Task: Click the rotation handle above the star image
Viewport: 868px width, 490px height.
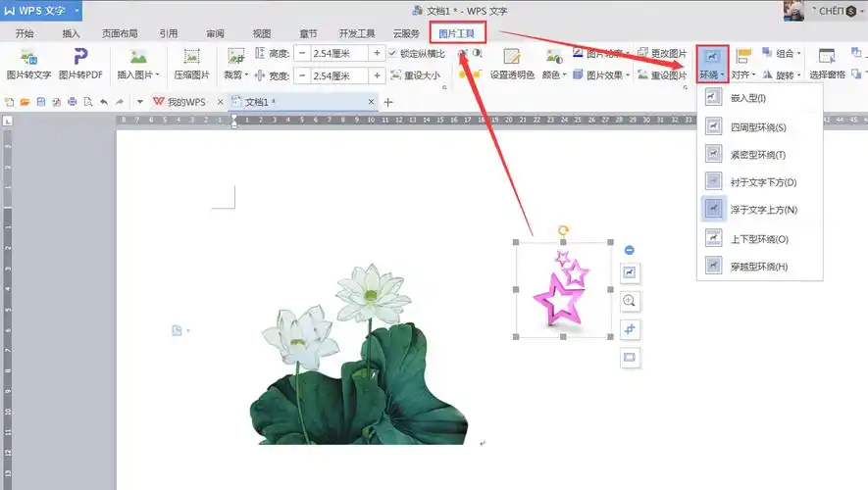Action: 563,229
